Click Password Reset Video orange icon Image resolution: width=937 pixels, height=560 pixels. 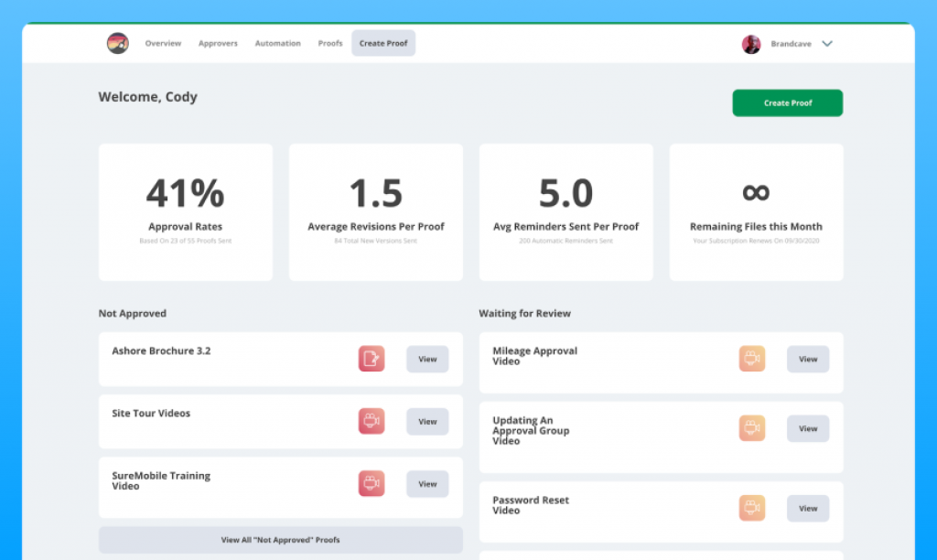point(752,508)
